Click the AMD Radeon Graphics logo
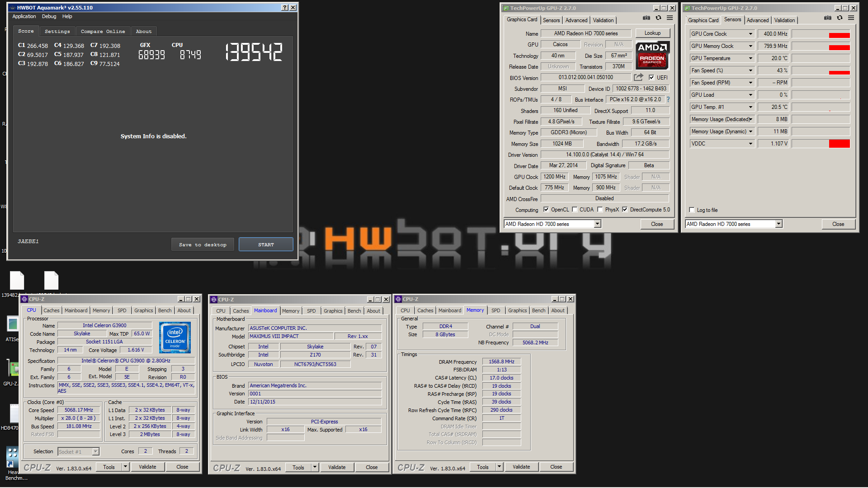868x488 pixels. point(652,55)
